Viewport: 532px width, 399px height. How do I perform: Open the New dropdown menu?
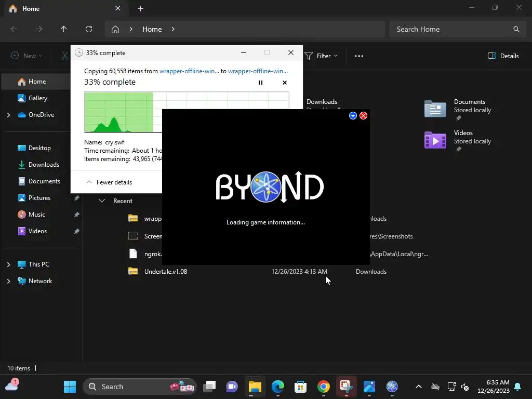(26, 56)
